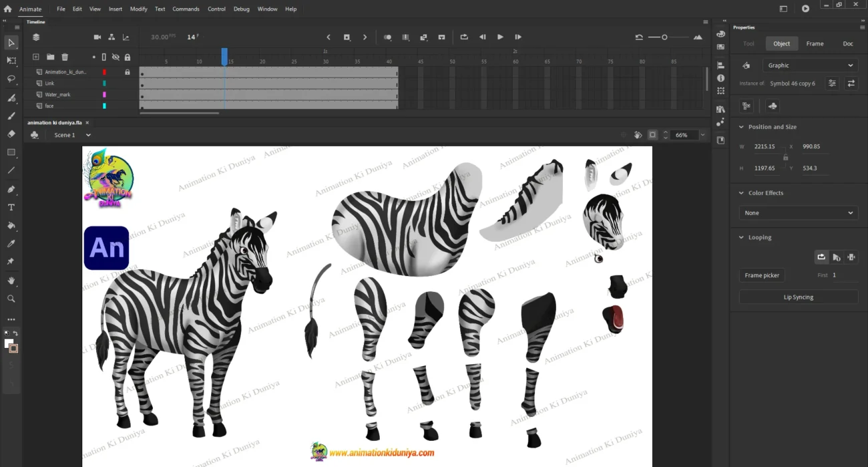
Task: Add a camera to the timeline
Action: point(97,37)
